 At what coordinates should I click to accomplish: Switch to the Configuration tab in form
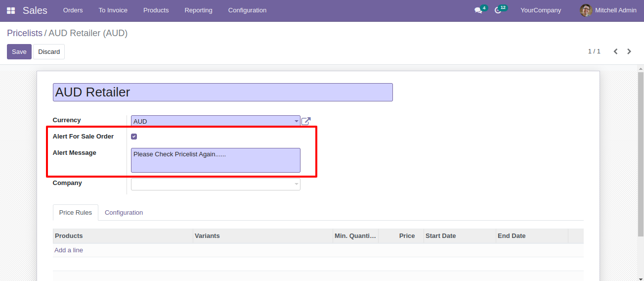(124, 212)
